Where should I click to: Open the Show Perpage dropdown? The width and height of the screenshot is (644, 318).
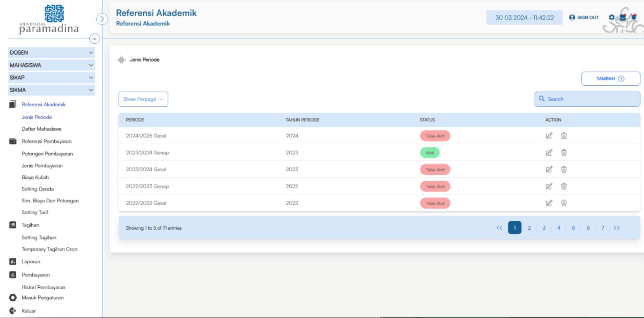point(143,99)
